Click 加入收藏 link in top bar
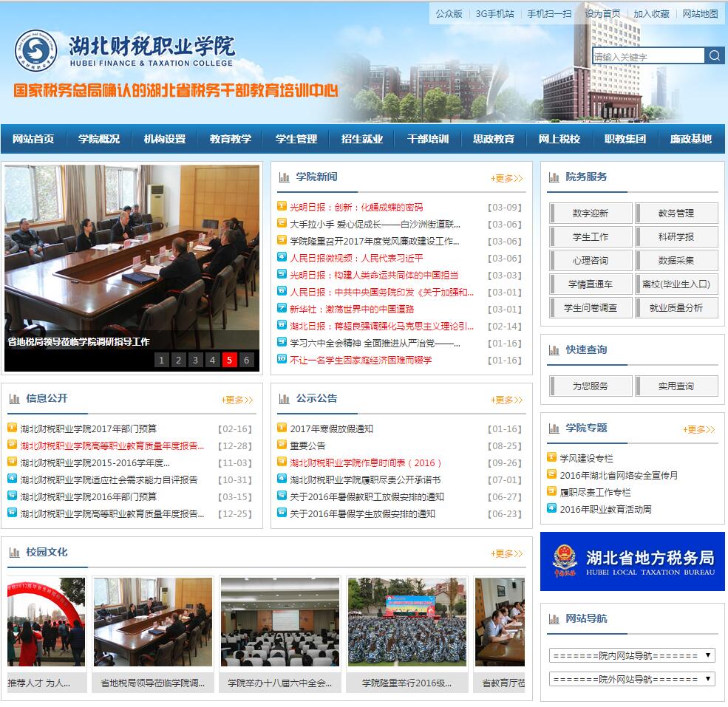Screen dimensions: 728x707 tap(651, 13)
